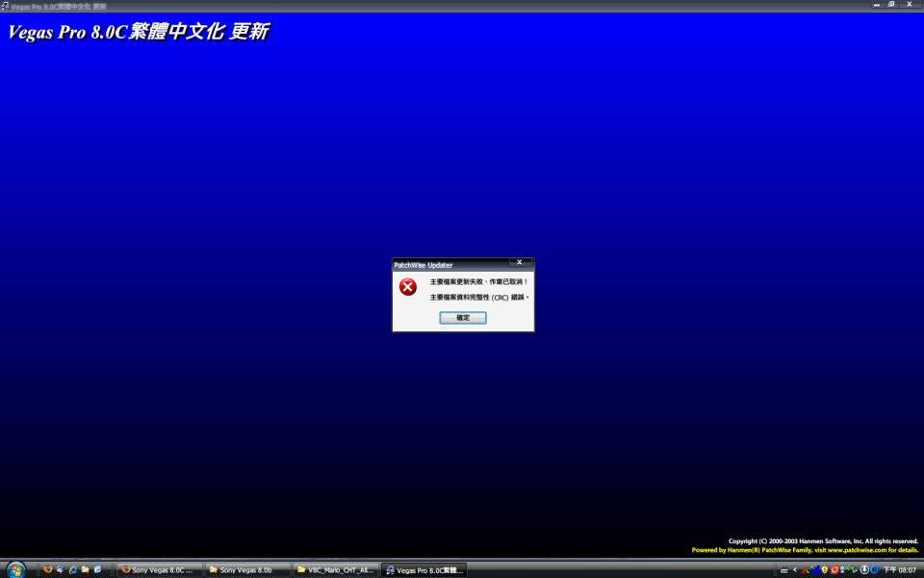Click the taskbar clock showing 08:07
This screenshot has width=924, height=578.
(900, 570)
